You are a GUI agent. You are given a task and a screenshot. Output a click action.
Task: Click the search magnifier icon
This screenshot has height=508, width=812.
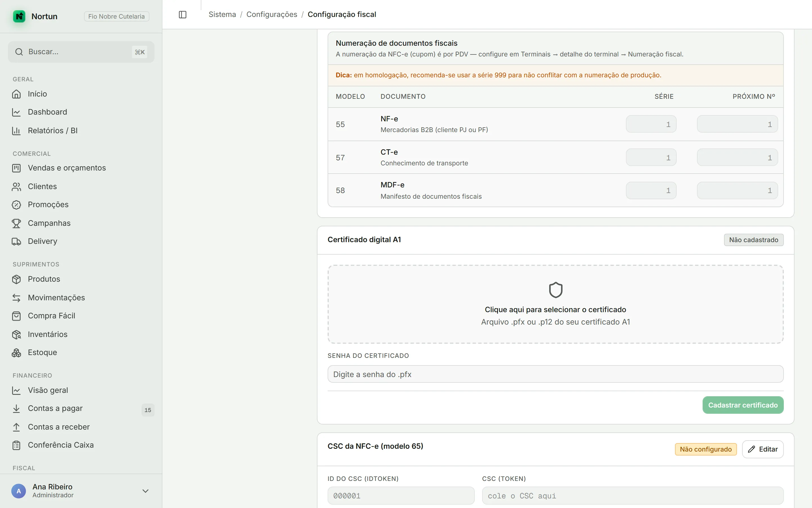pos(19,52)
